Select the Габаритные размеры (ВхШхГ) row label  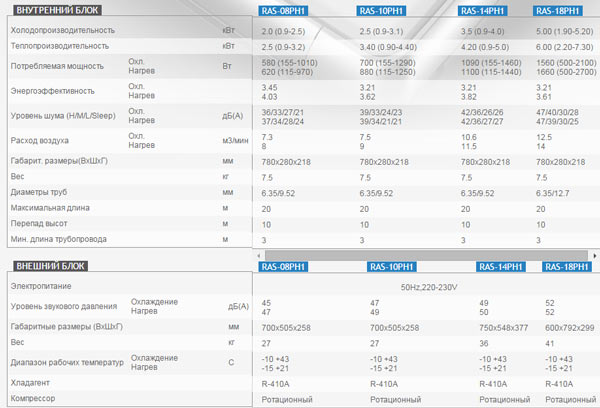(x=67, y=326)
